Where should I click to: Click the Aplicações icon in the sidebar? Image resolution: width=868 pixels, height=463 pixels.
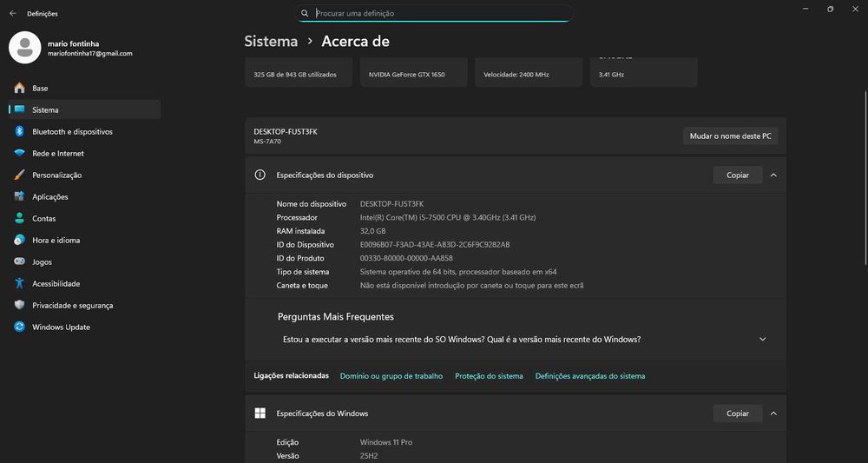click(19, 196)
